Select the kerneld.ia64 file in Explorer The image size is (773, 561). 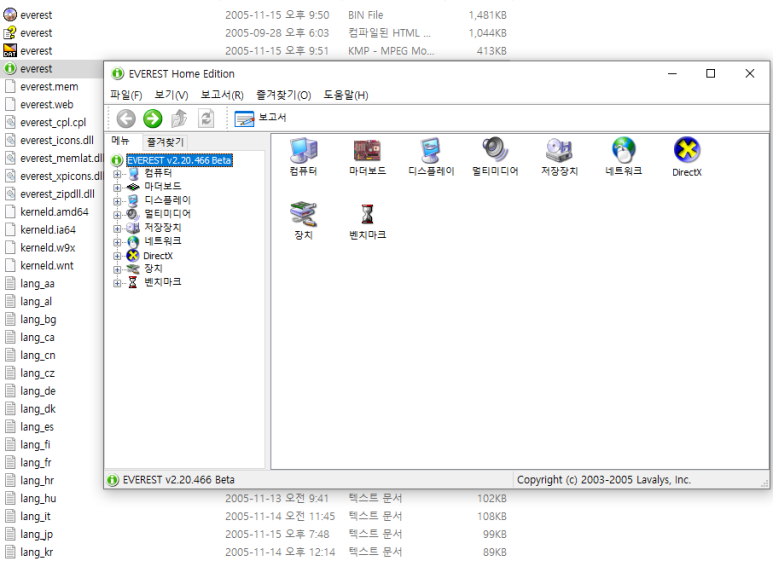click(48, 230)
